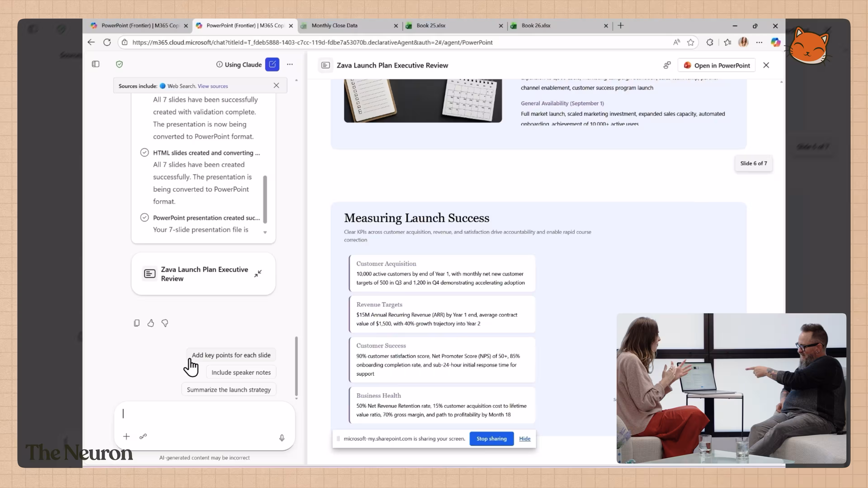Click the clipboard and calendar slide image

(x=423, y=101)
